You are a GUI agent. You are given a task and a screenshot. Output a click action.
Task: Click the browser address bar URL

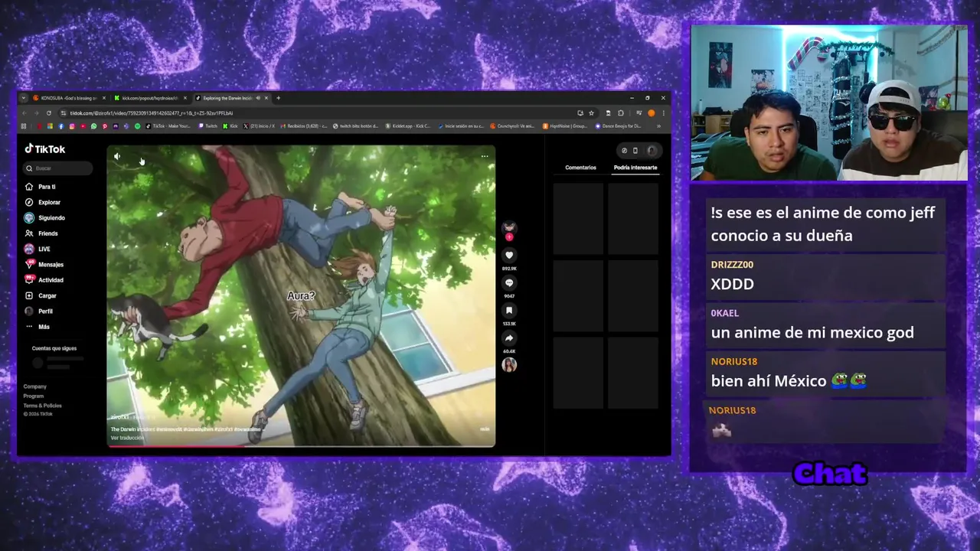coord(152,113)
